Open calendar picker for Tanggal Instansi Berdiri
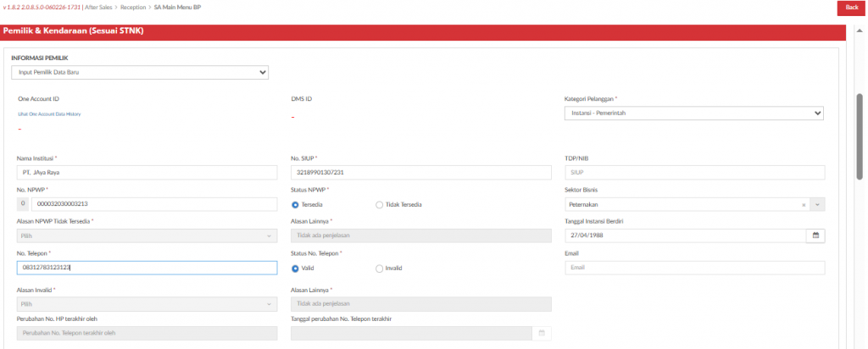868x349 pixels. pos(815,235)
